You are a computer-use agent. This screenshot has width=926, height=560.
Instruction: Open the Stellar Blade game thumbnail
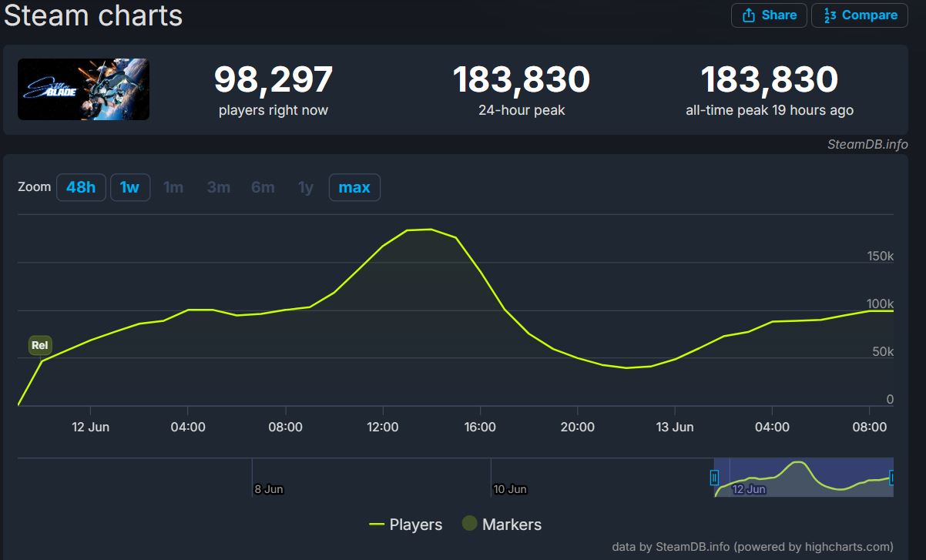(83, 89)
